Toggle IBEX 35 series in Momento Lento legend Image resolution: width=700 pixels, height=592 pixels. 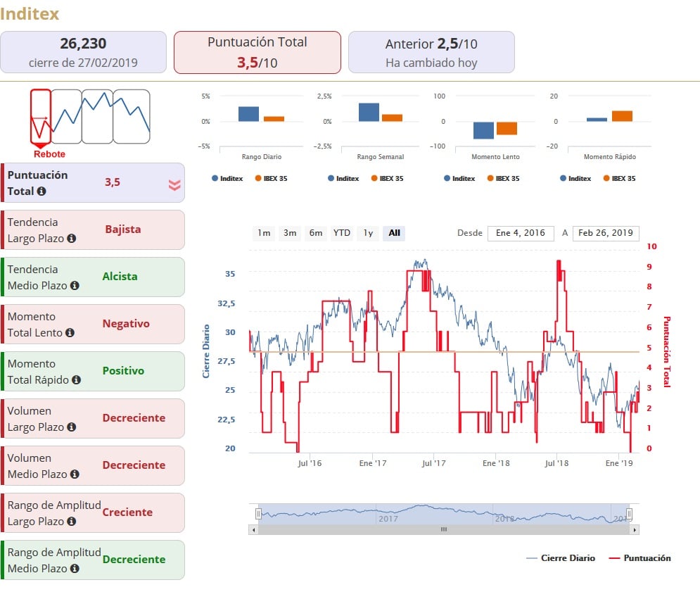pos(503,178)
